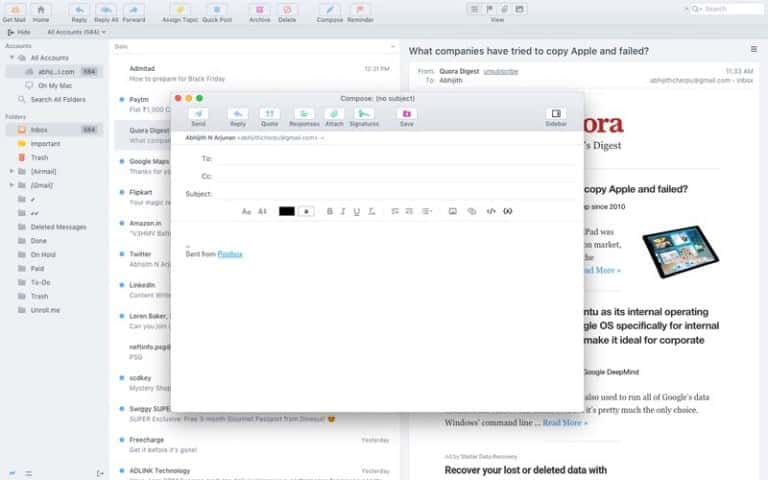The image size is (768, 480).
Task: Expand the [Airmail] folder
Action: tap(12, 171)
